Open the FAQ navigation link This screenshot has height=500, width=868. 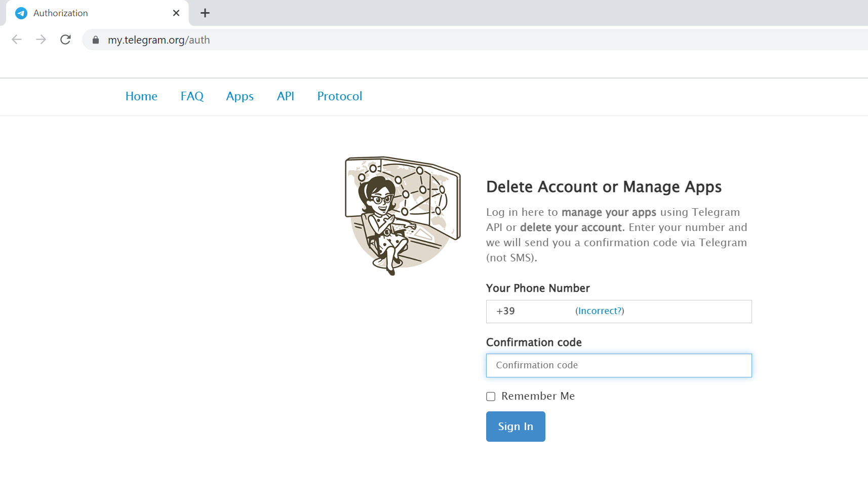click(x=192, y=96)
